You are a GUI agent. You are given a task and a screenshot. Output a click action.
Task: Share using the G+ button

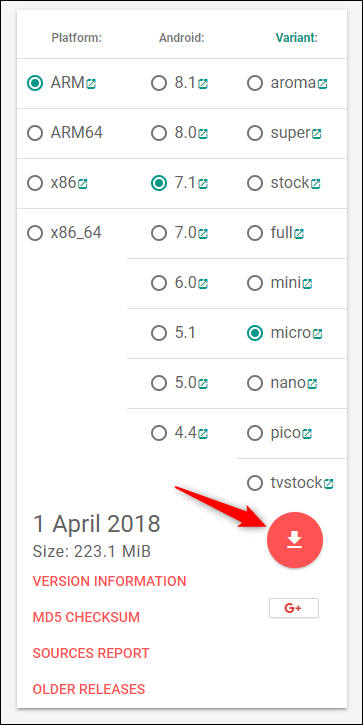294,608
